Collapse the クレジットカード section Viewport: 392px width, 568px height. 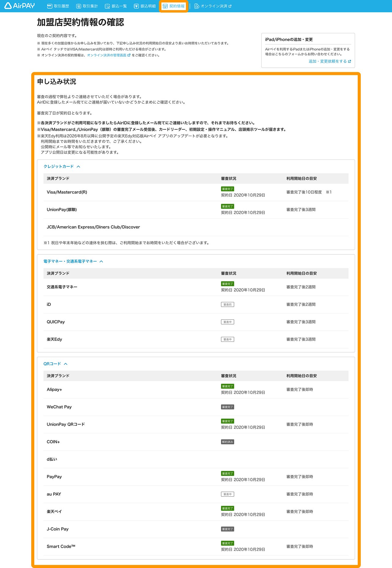pyautogui.click(x=78, y=166)
